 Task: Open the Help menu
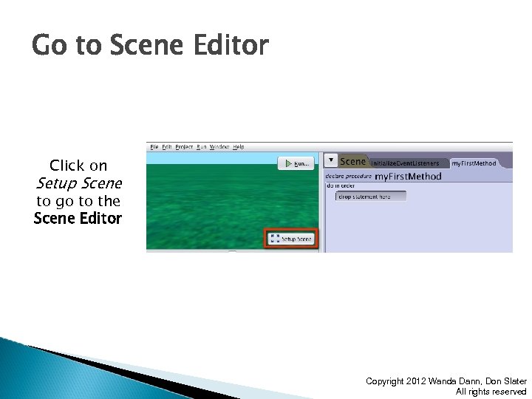coord(238,147)
